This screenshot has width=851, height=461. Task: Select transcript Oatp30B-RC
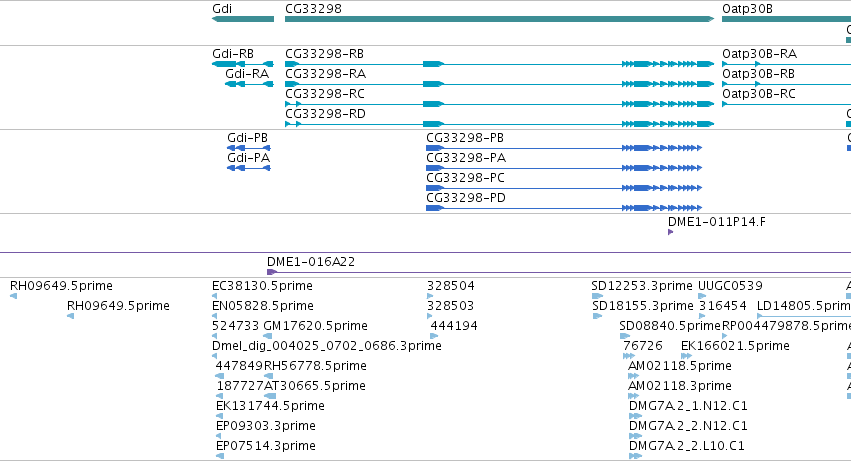(759, 94)
